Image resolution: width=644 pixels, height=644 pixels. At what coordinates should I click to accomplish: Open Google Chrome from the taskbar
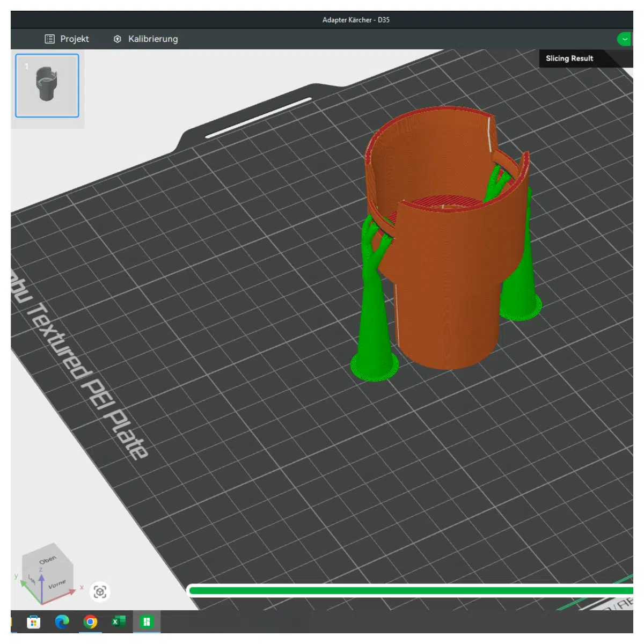point(90,622)
